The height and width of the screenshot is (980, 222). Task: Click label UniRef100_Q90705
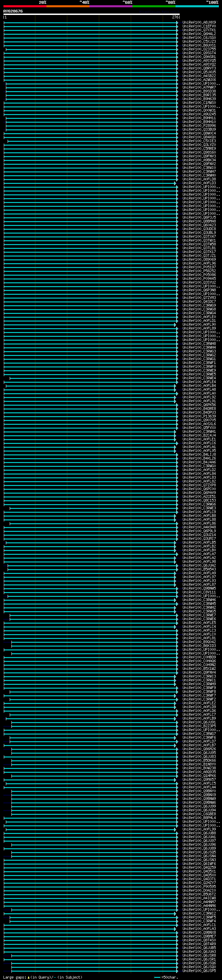(x=199, y=420)
